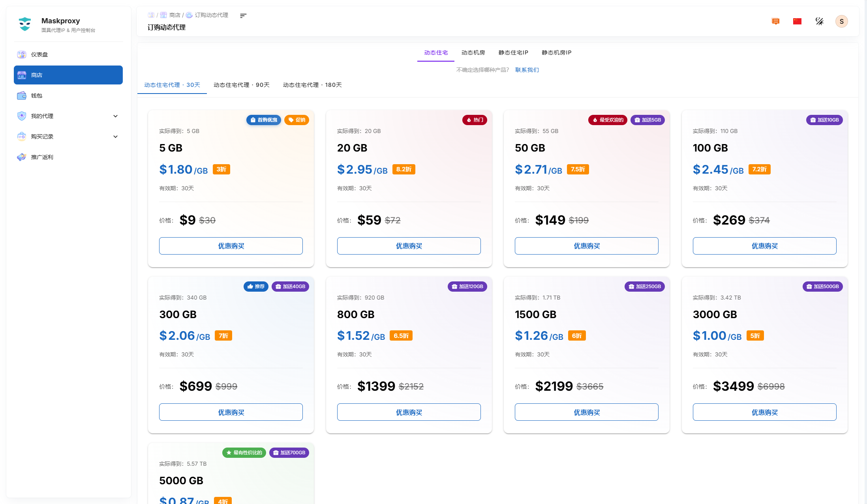The width and height of the screenshot is (867, 504).
Task: Open the orange messages icon
Action: pos(775,21)
